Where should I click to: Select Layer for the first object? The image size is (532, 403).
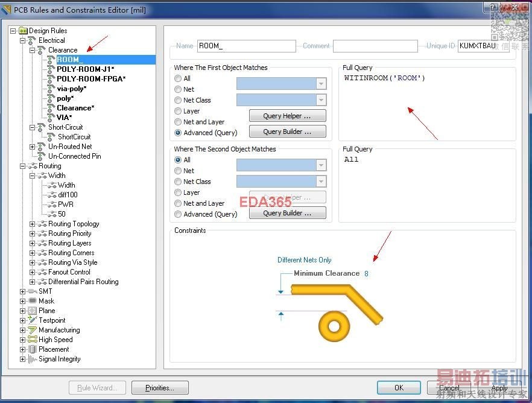coord(178,111)
